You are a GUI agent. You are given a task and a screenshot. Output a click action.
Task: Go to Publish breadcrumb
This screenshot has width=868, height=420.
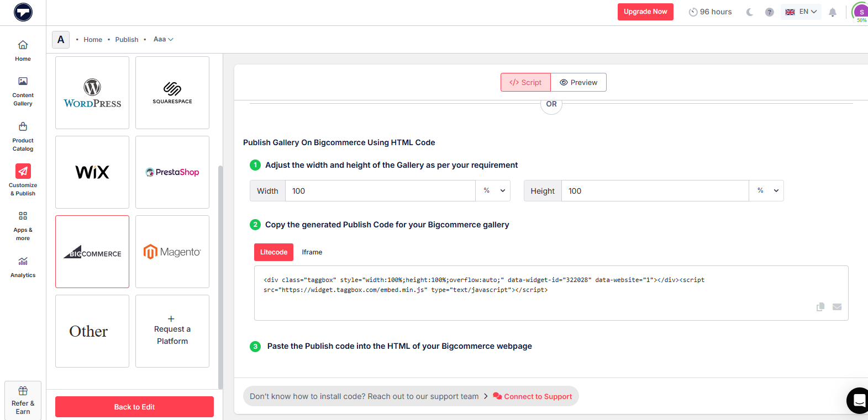pyautogui.click(x=127, y=40)
